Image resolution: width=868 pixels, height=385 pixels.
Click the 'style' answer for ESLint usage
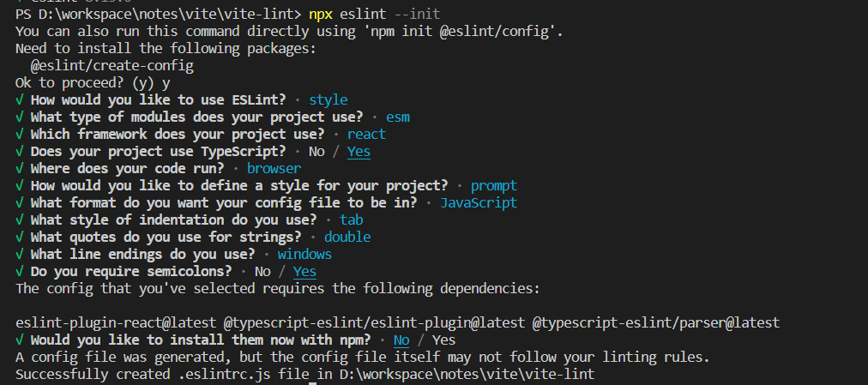(x=329, y=100)
